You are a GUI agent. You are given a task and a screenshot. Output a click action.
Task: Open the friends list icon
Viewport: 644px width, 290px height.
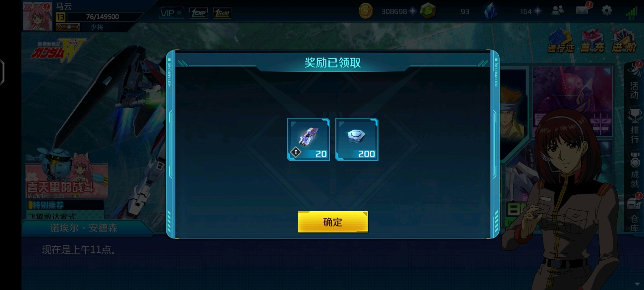[x=558, y=10]
